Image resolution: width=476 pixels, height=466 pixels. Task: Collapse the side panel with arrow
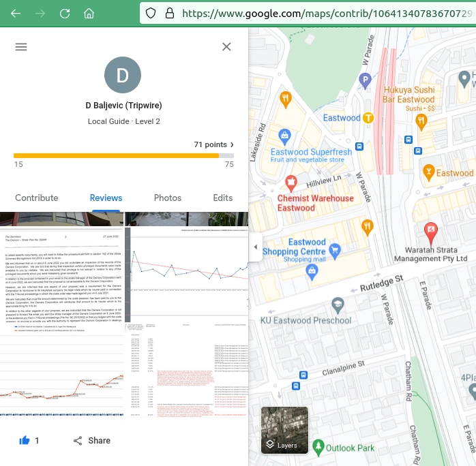click(256, 247)
